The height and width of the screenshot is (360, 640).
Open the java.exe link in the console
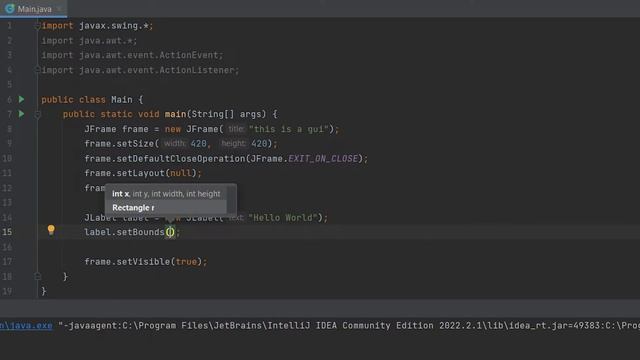click(26, 326)
